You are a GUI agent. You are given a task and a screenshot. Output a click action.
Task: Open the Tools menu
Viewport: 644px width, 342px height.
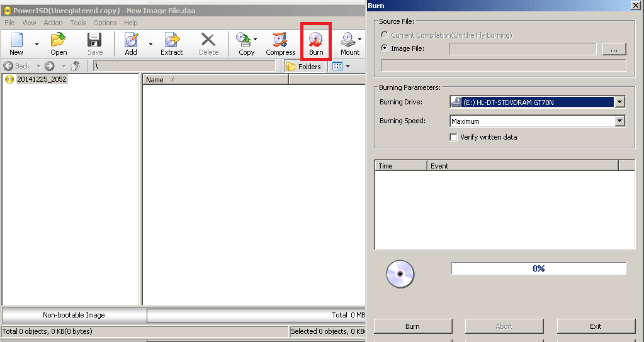click(78, 23)
